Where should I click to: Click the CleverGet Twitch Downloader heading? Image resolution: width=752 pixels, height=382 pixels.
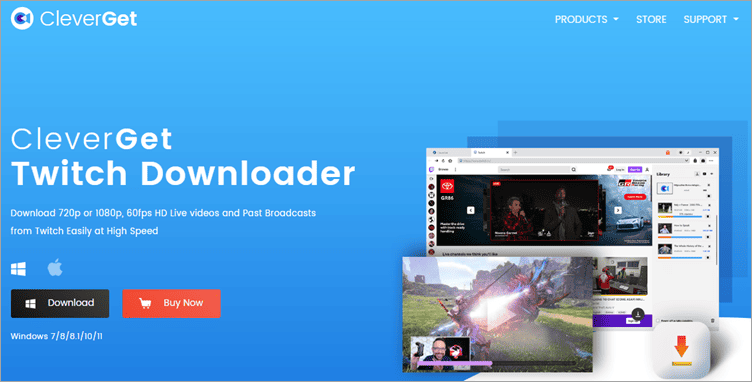tap(182, 157)
